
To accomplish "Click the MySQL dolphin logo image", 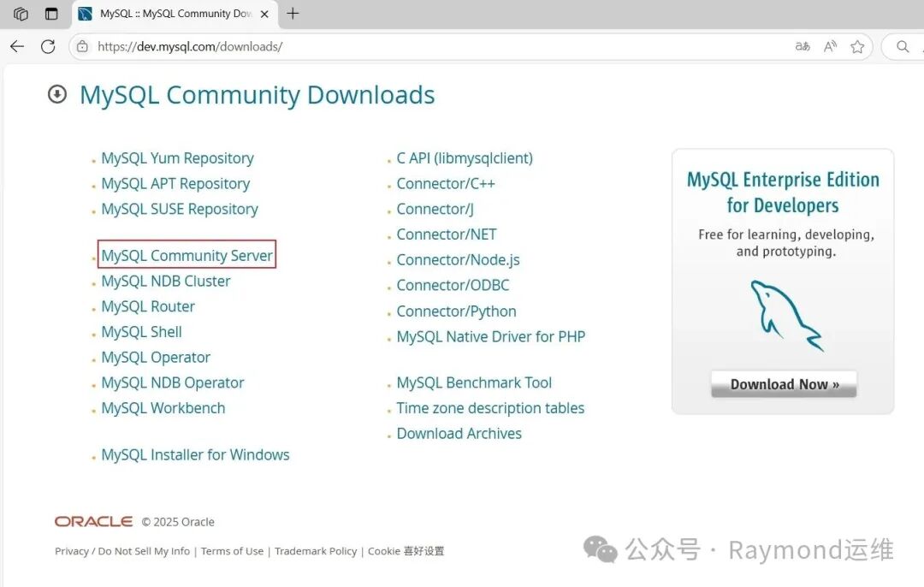I will tap(786, 316).
